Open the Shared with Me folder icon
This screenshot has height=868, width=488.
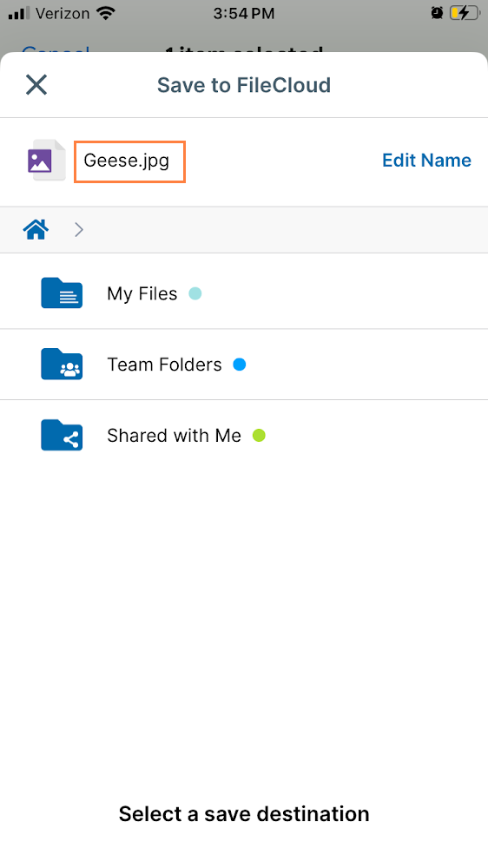coord(62,435)
